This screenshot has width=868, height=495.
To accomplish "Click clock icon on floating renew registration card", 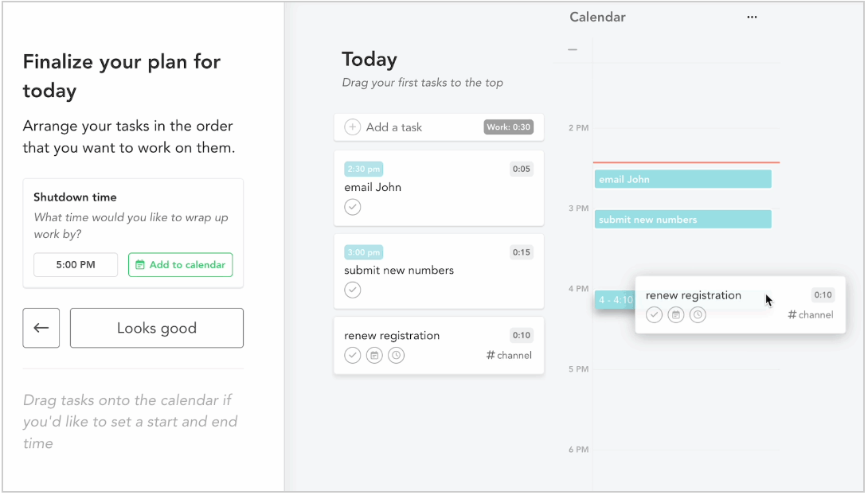I will pos(698,315).
